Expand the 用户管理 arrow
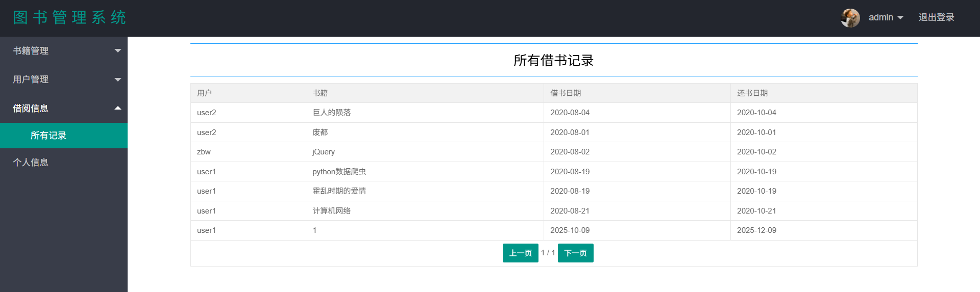The height and width of the screenshot is (292, 980). click(118, 79)
